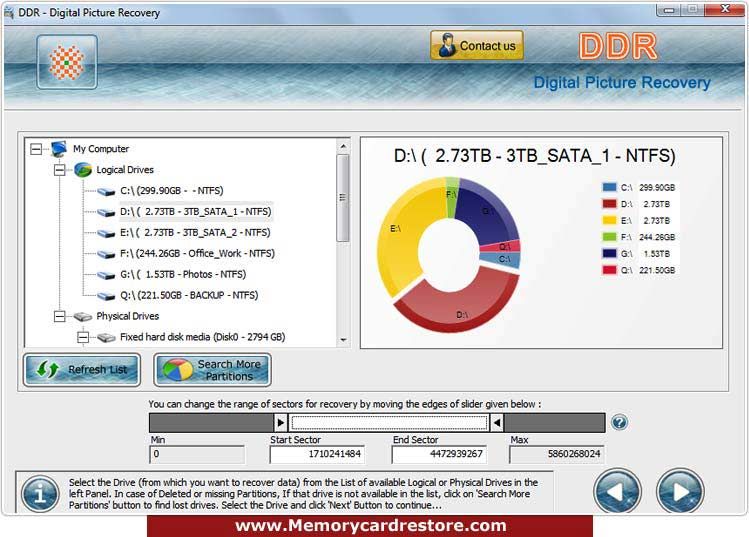Click the Contact us button

(477, 45)
